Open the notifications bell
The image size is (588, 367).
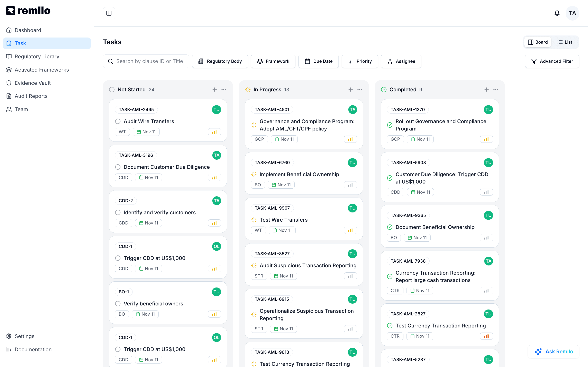click(557, 13)
